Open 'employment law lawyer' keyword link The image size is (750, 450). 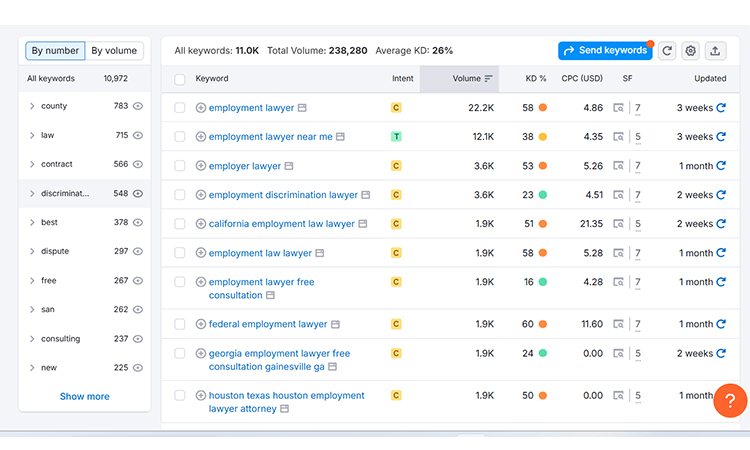tap(260, 253)
